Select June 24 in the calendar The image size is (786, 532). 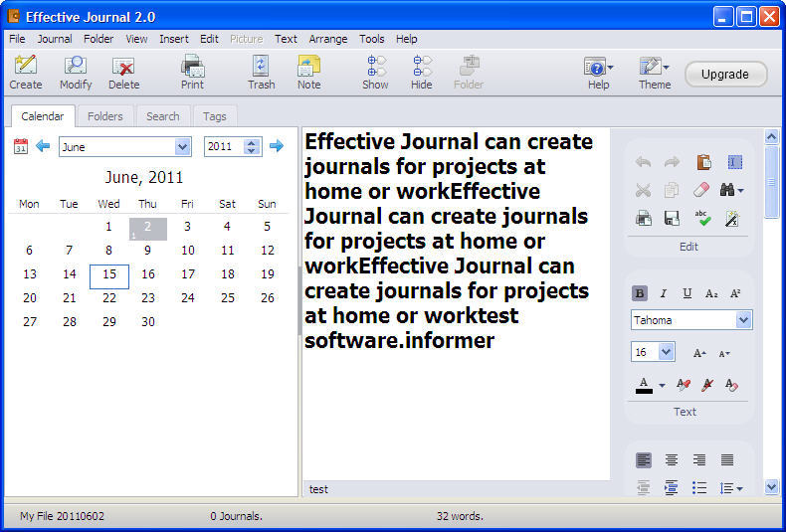coord(188,298)
